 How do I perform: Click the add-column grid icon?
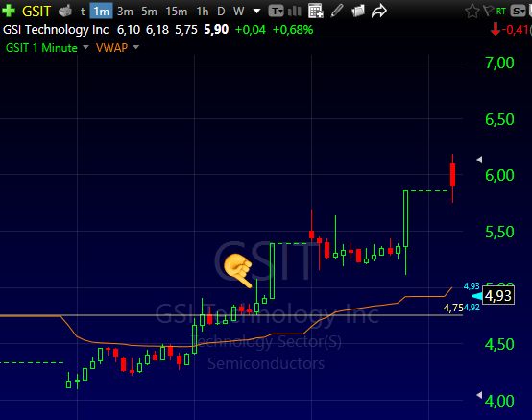(316, 11)
